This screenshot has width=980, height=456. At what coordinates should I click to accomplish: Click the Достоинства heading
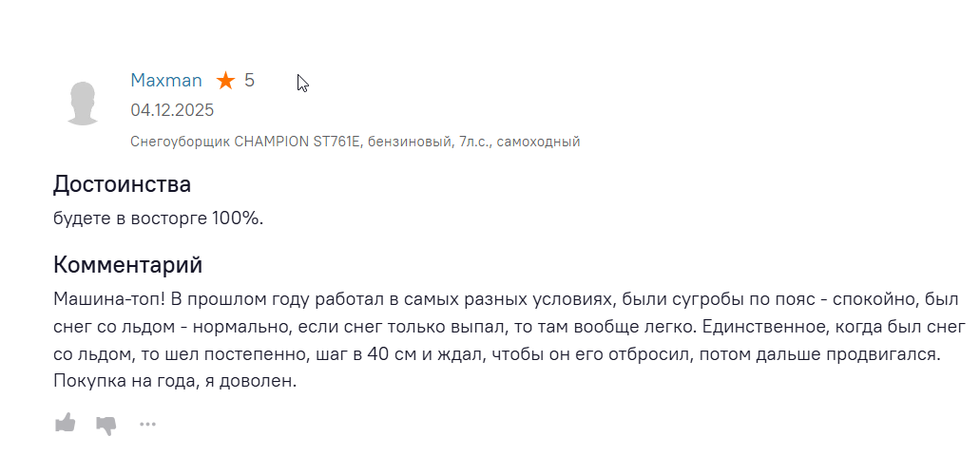pyautogui.click(x=122, y=183)
